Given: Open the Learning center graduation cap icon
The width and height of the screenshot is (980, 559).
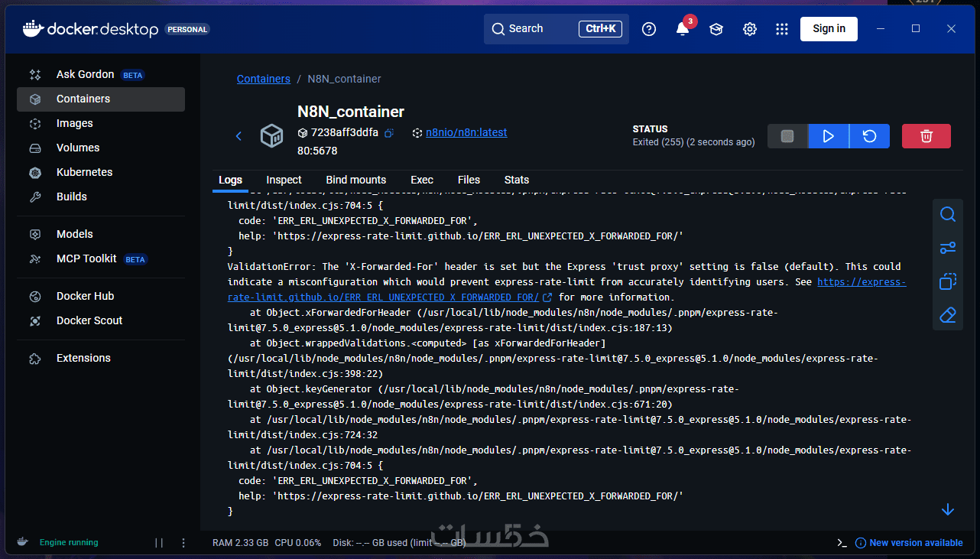Looking at the screenshot, I should pyautogui.click(x=716, y=29).
